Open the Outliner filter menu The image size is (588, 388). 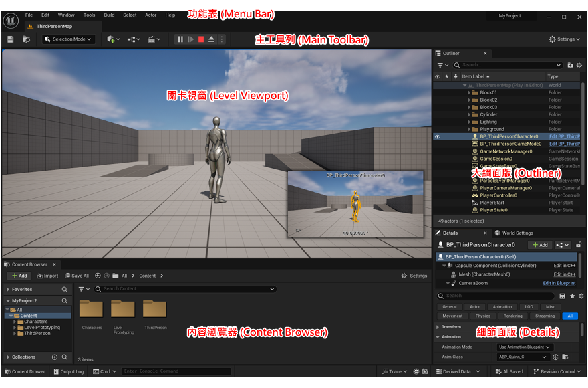[x=442, y=65]
